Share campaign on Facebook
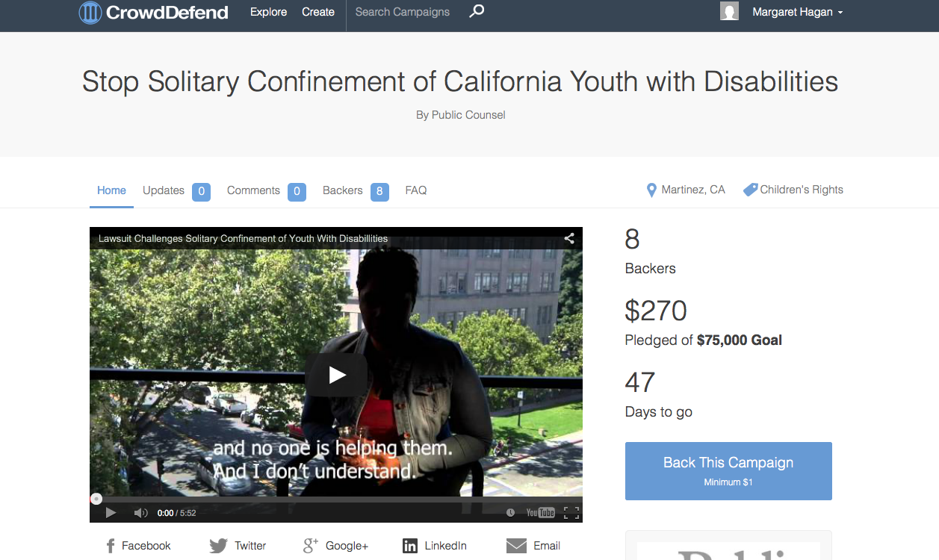This screenshot has height=560, width=939. click(138, 546)
